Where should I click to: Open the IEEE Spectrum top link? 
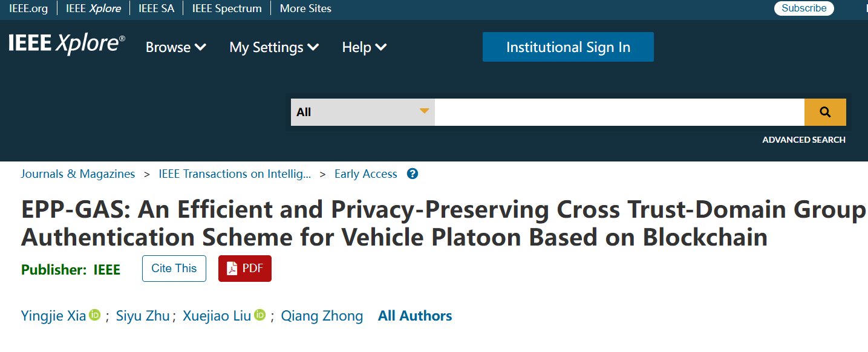tap(227, 8)
